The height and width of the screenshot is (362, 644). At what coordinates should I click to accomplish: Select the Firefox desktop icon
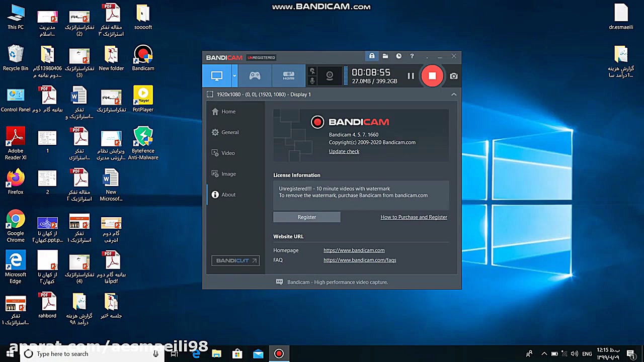[16, 182]
